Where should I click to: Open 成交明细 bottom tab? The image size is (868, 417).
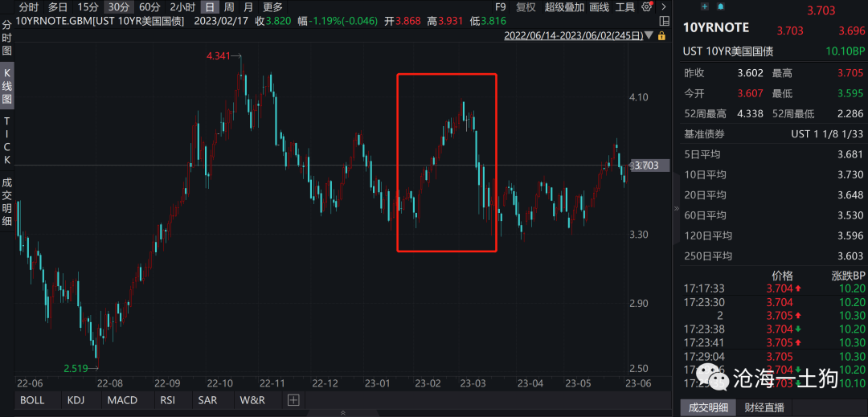pyautogui.click(x=708, y=407)
